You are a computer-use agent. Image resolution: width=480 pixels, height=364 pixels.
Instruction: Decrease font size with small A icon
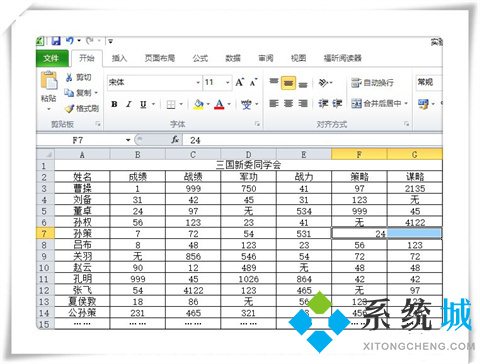pyautogui.click(x=254, y=82)
